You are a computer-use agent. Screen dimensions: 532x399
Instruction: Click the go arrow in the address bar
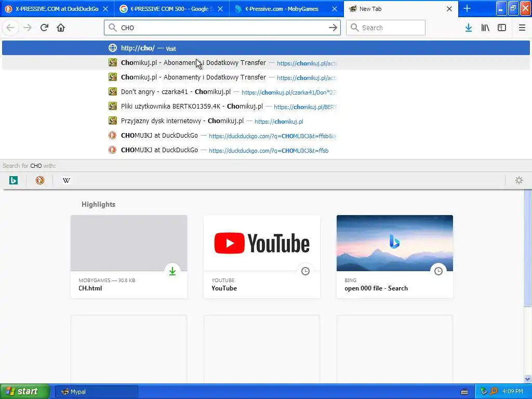pyautogui.click(x=333, y=28)
